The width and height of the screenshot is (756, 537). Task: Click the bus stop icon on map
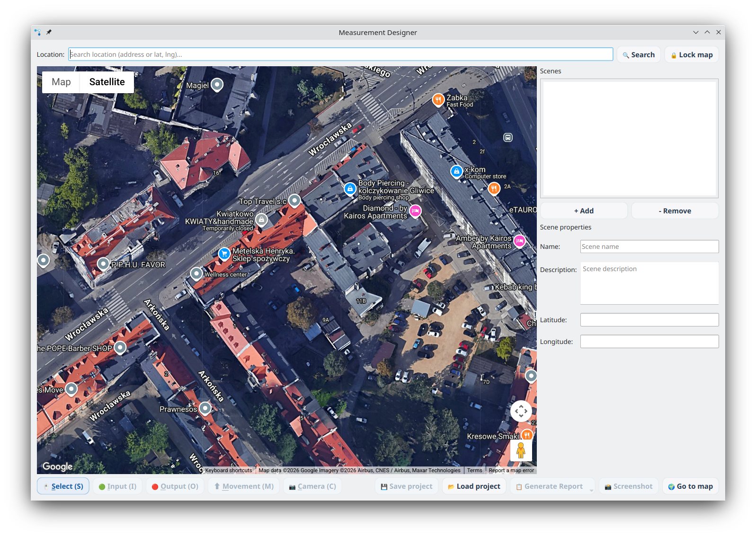click(508, 138)
